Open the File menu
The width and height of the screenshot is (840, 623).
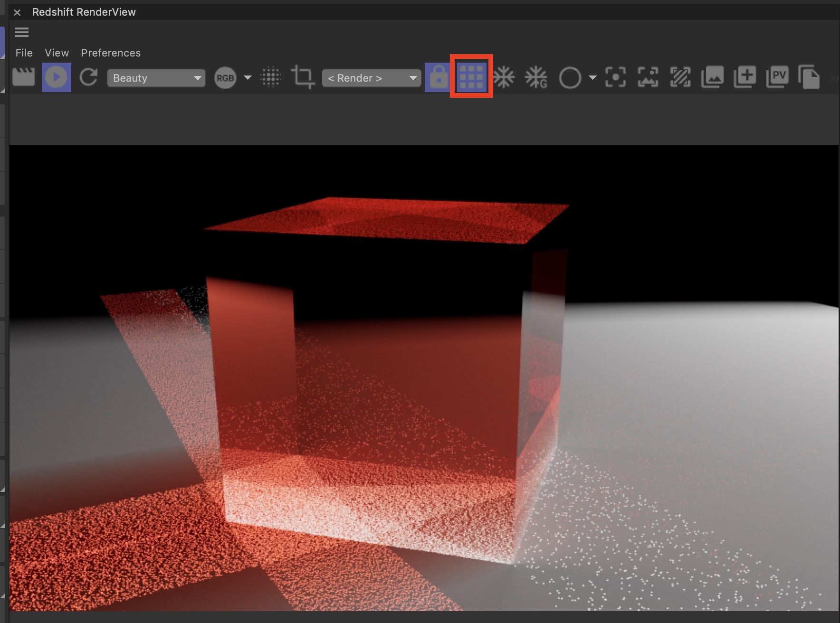click(x=24, y=53)
